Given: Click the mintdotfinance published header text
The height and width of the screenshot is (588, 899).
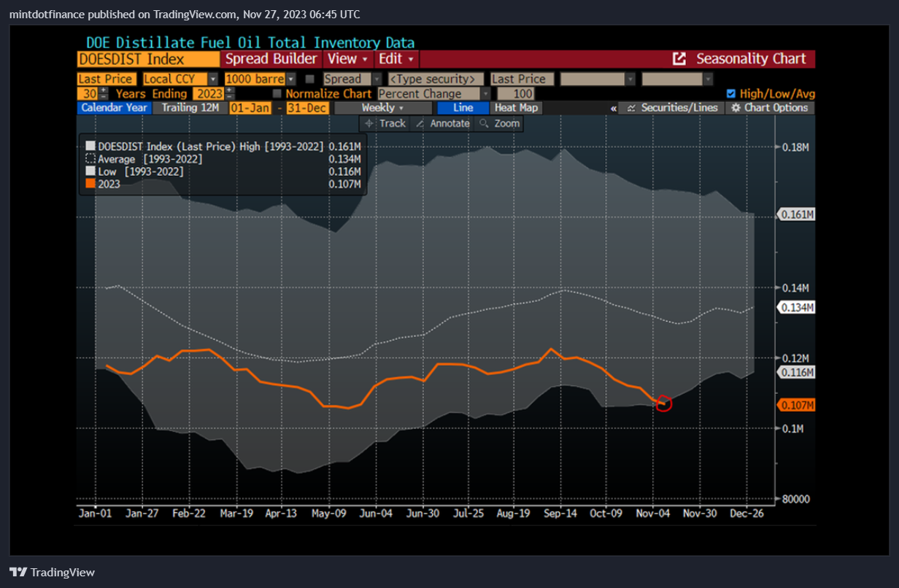Looking at the screenshot, I should [185, 15].
